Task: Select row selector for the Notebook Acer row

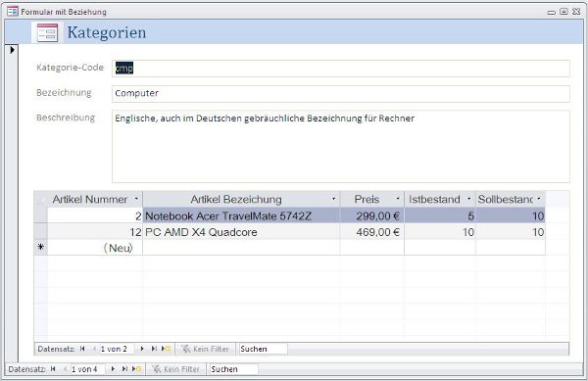Action: point(40,215)
